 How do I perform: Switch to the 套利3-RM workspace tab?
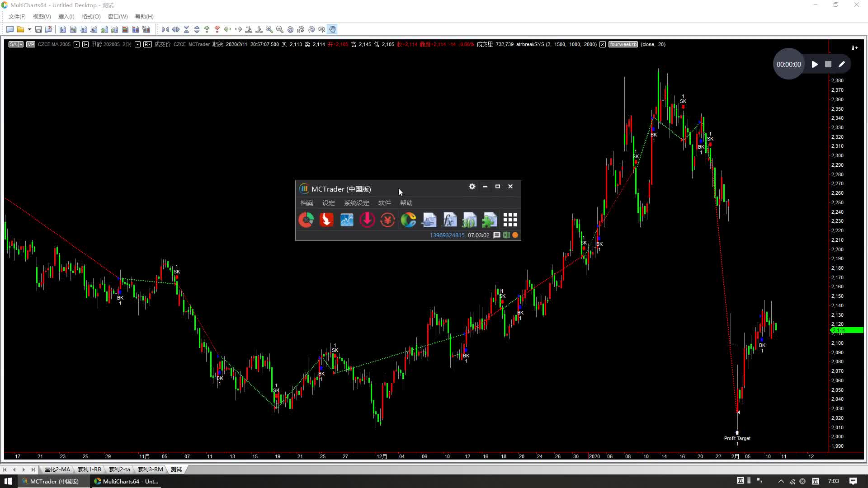point(150,469)
